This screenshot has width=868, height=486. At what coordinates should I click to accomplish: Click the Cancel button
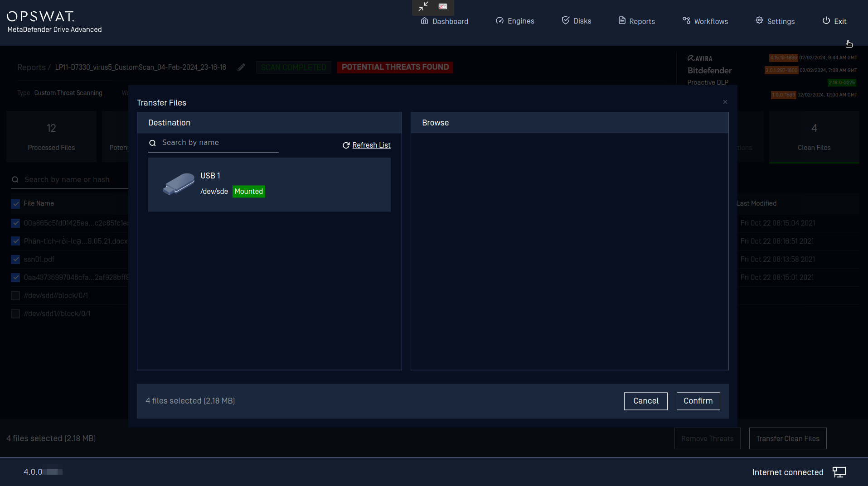646,401
